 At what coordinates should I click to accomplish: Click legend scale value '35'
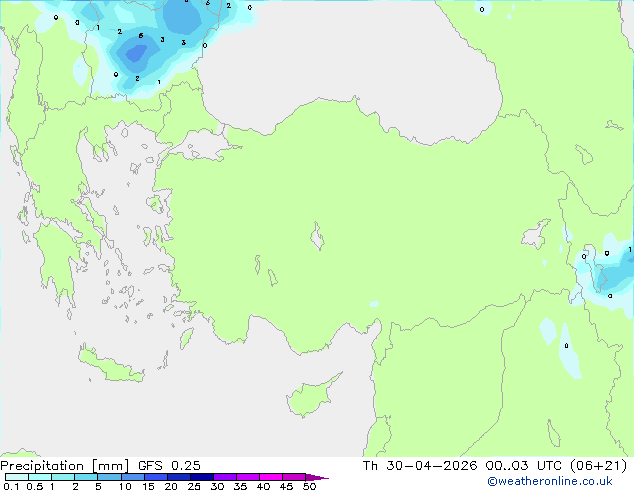click(240, 486)
